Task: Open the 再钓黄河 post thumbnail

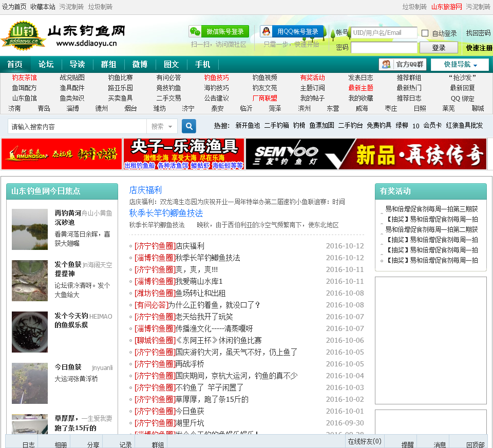Action: (30, 229)
